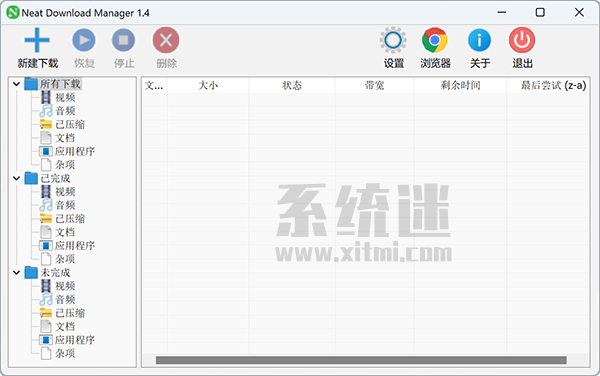
Task: Select 已压缩 archive icon under 已完成
Action: click(x=46, y=218)
